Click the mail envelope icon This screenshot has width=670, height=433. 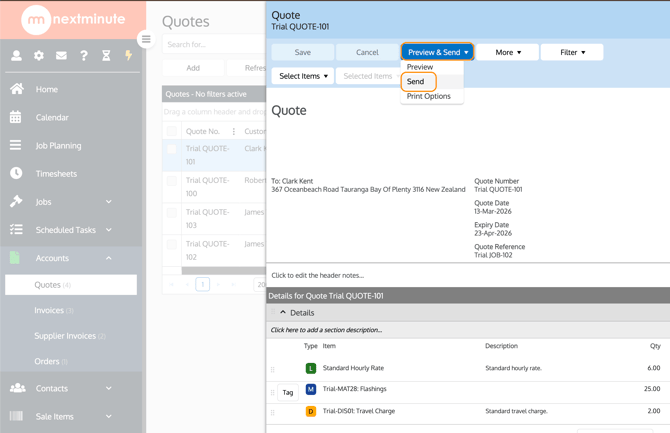click(x=61, y=56)
